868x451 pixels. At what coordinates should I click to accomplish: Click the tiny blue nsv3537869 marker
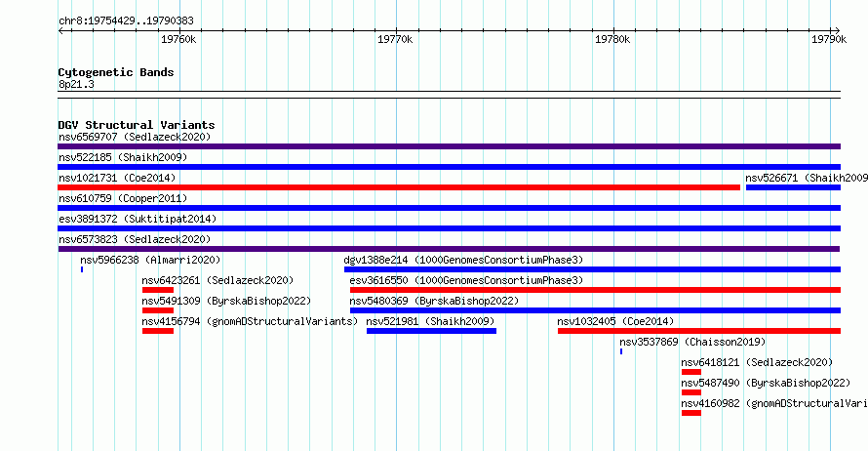point(621,351)
